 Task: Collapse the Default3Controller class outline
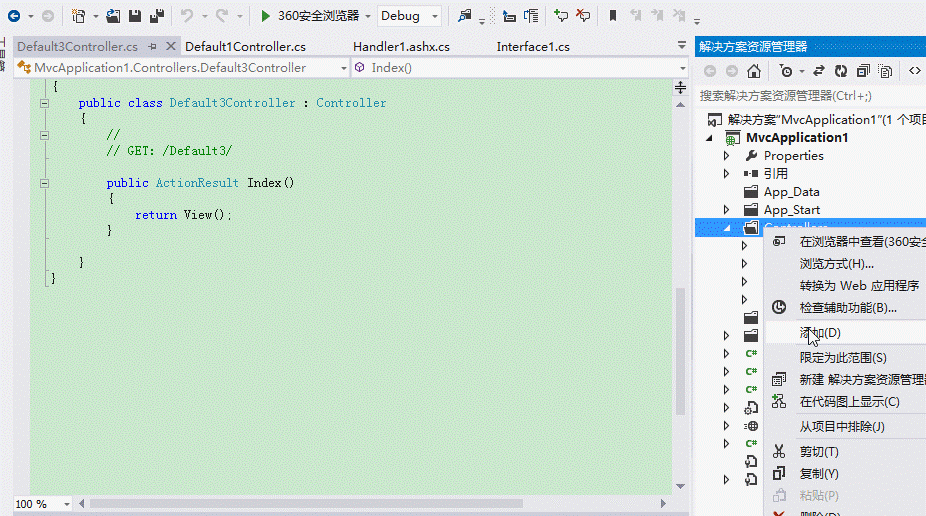pyautogui.click(x=44, y=103)
